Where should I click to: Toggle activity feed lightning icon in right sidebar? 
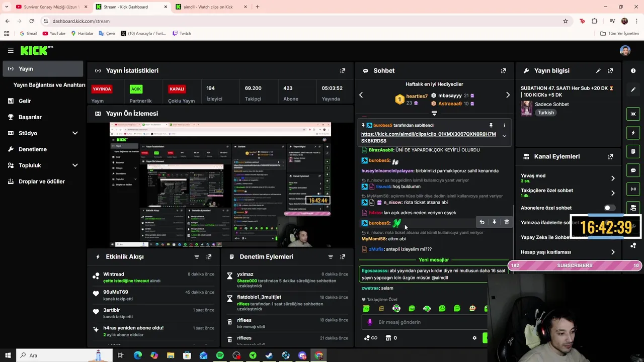coord(633,133)
